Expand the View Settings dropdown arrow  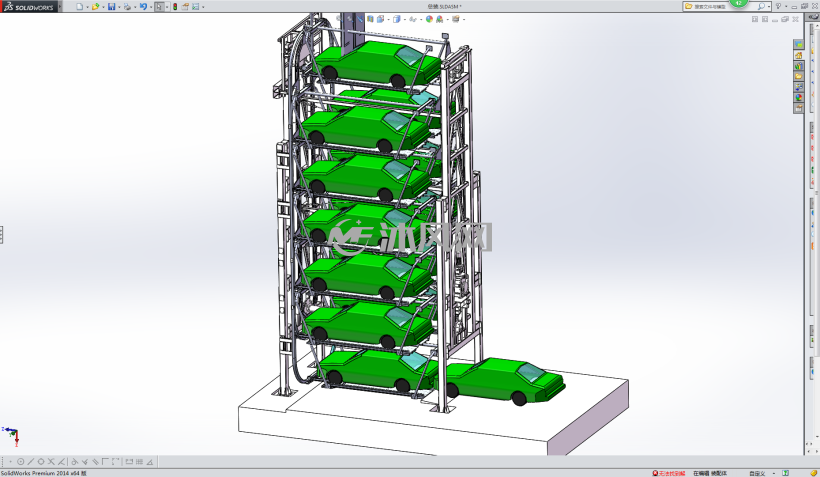click(464, 19)
